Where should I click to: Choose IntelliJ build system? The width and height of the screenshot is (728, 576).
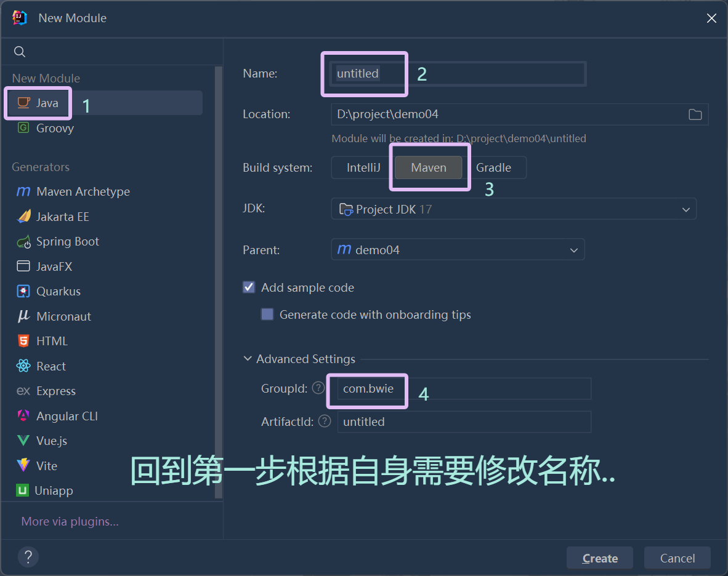[363, 167]
